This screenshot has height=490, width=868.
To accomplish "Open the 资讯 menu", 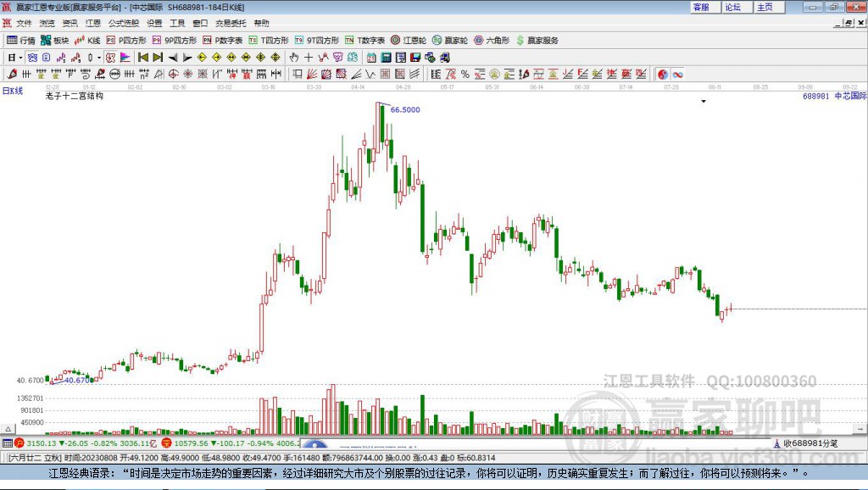I will (x=70, y=23).
